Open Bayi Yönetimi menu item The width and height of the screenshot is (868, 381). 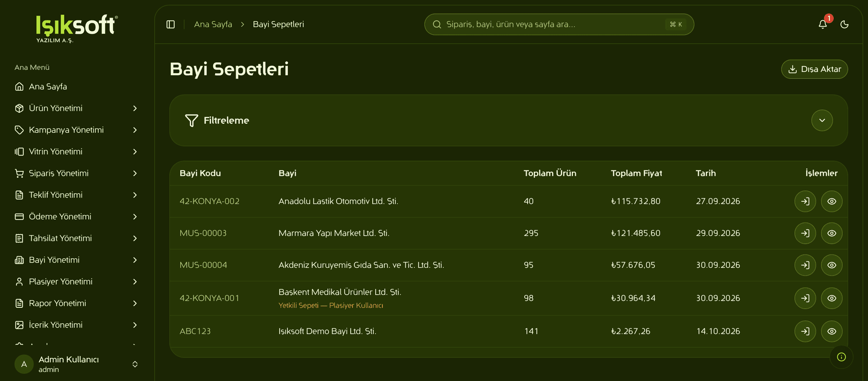pos(77,260)
